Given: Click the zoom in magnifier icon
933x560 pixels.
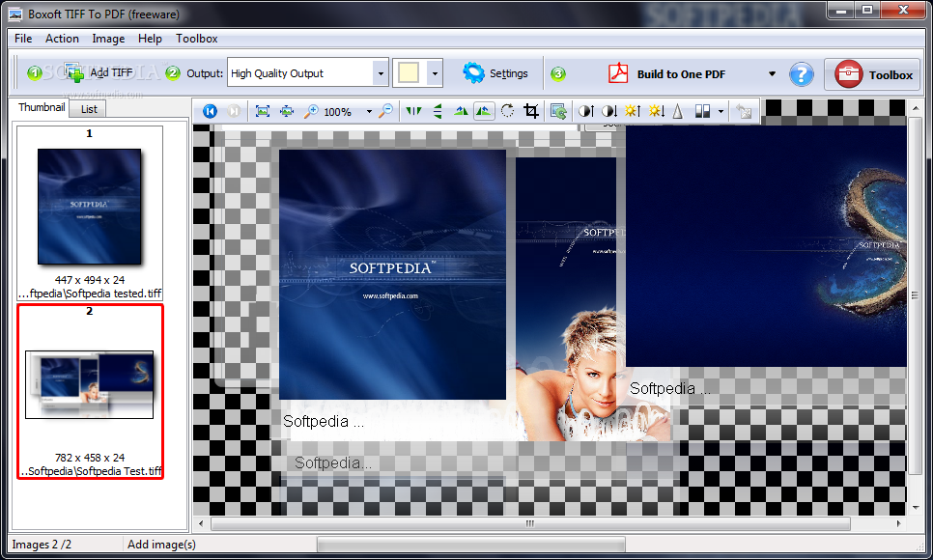Looking at the screenshot, I should click(x=311, y=111).
